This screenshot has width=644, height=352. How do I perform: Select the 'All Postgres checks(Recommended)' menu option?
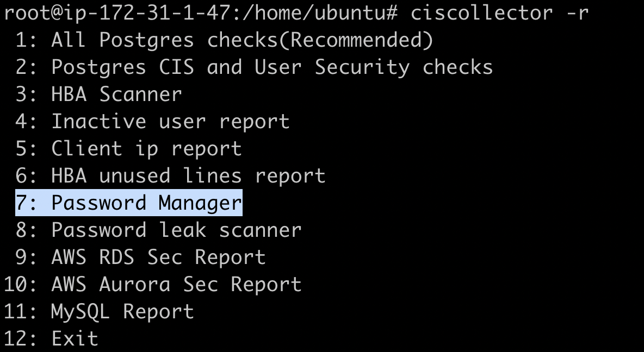(x=242, y=40)
